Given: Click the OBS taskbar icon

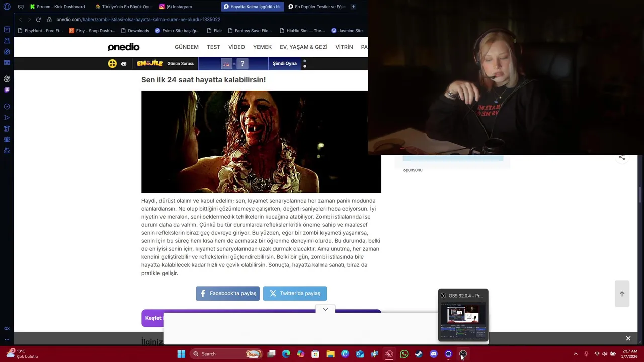Looking at the screenshot, I should [463, 354].
